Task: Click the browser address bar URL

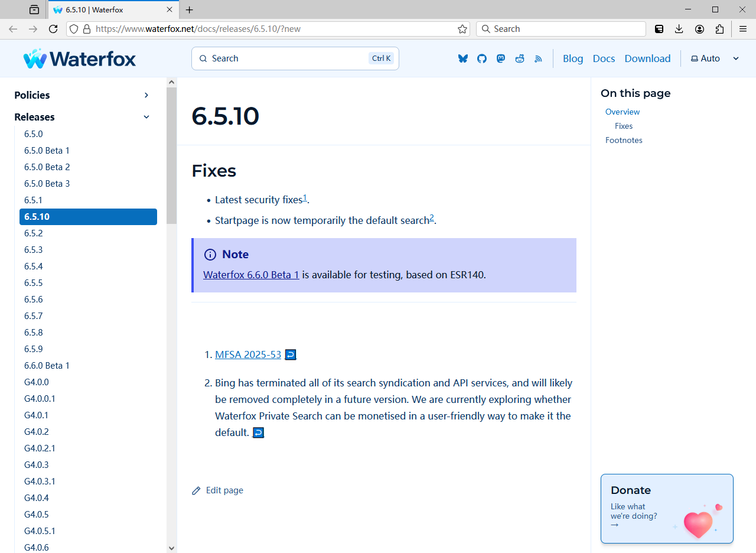Action: 198,29
